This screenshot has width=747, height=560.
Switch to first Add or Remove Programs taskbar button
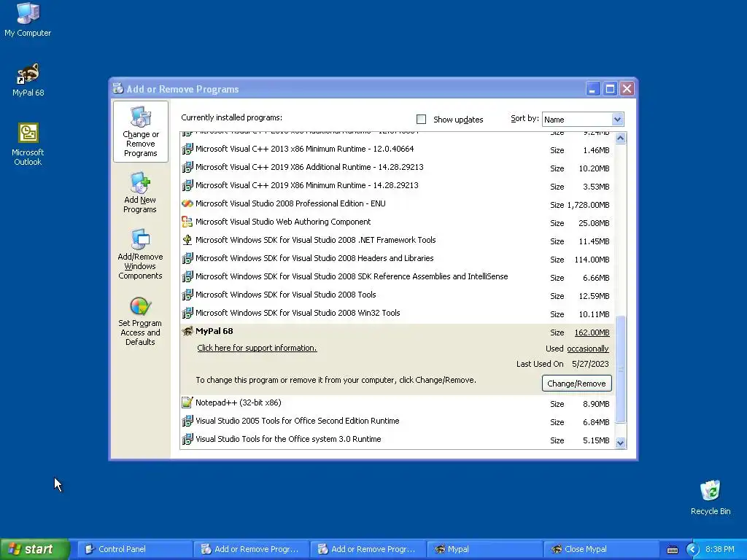[252, 550]
